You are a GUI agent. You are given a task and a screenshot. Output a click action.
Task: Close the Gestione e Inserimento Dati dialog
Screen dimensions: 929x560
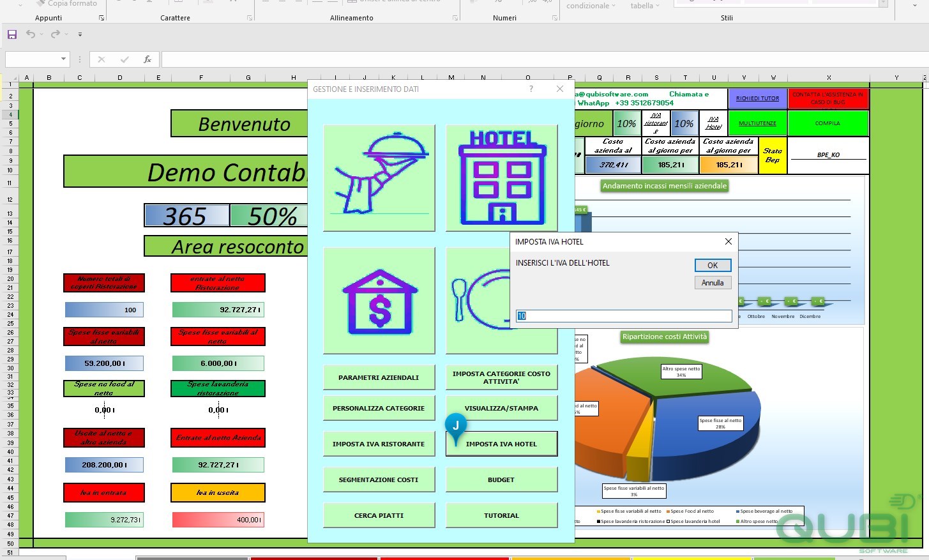[560, 89]
